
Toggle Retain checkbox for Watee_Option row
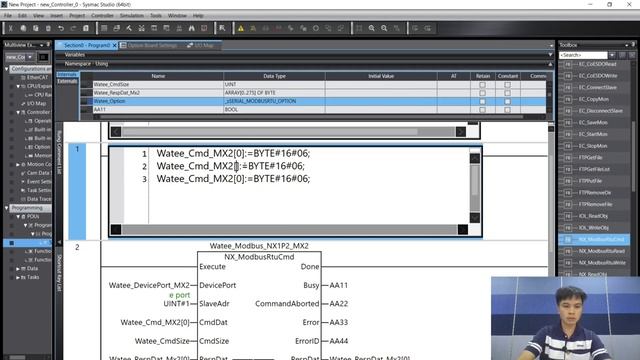[x=482, y=101]
